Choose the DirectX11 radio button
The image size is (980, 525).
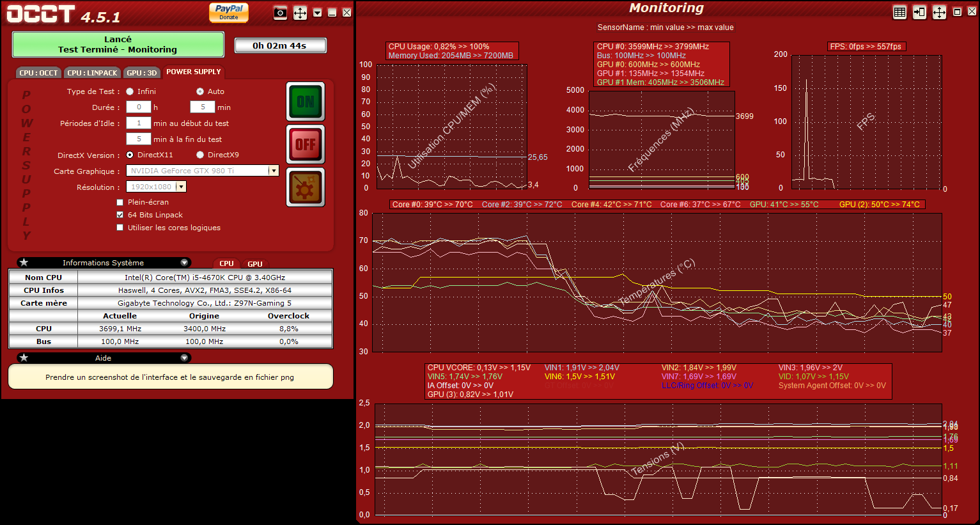pyautogui.click(x=130, y=155)
